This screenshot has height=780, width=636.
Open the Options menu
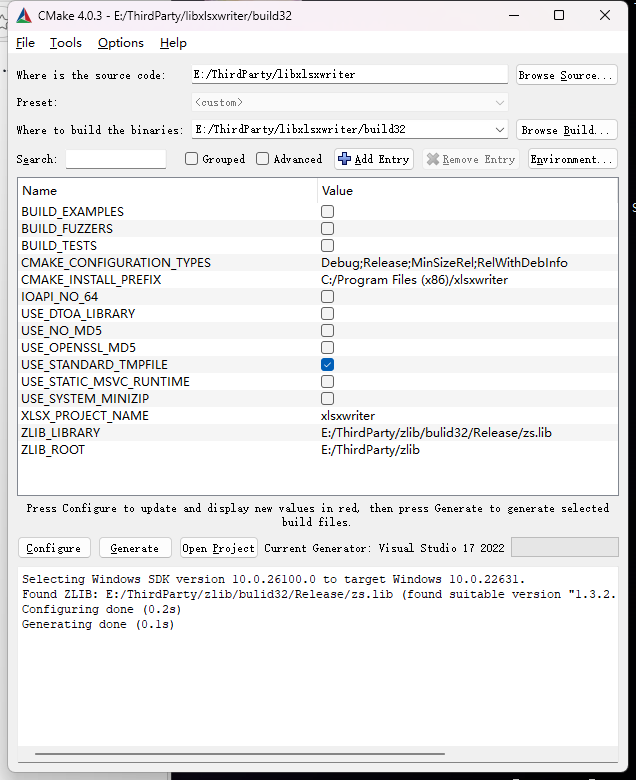[x=121, y=43]
